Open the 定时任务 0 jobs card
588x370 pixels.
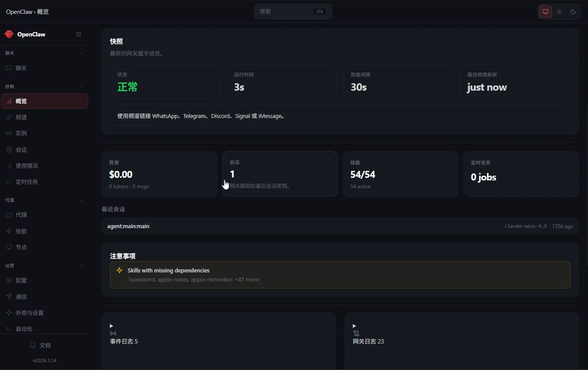521,174
